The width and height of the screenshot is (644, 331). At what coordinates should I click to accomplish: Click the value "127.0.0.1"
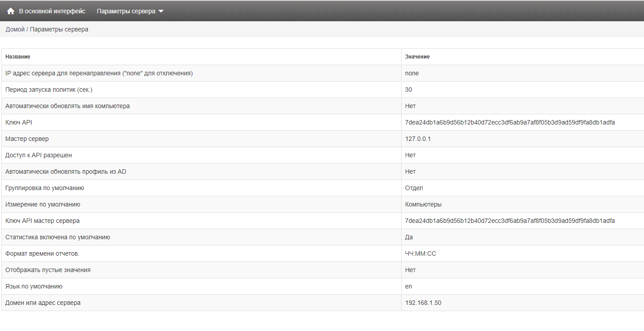click(418, 139)
